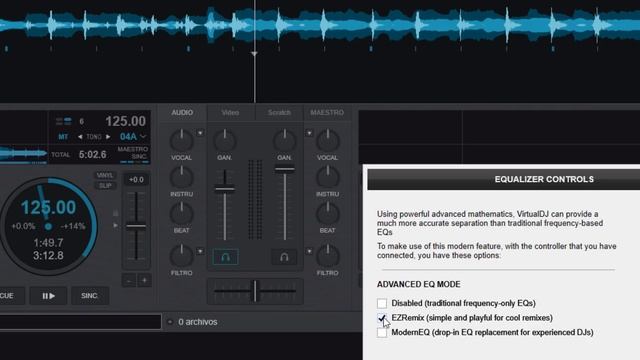Click the play/pause button on left deck
The height and width of the screenshot is (360, 640).
pos(48,296)
